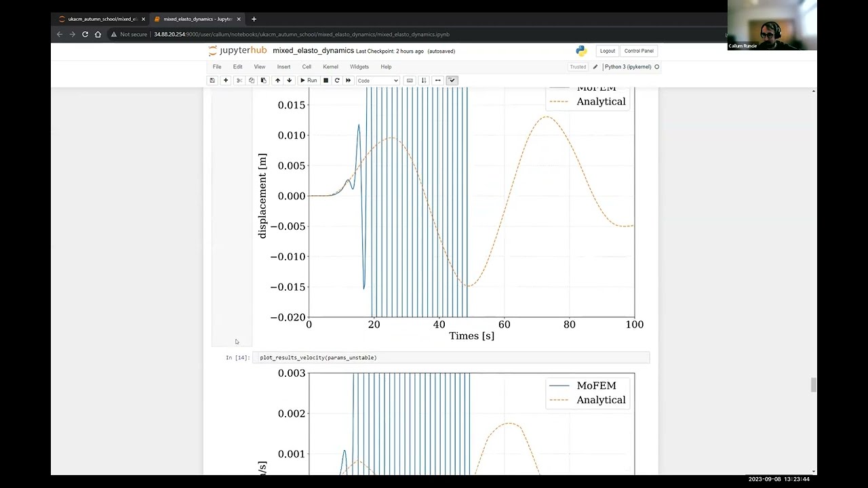Open the Insert menu
868x488 pixels.
[x=283, y=66]
